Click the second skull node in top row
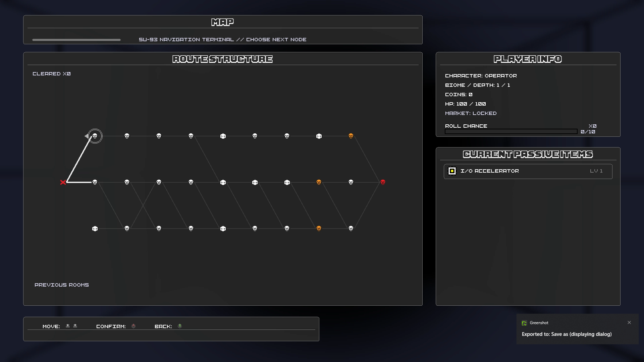Image resolution: width=644 pixels, height=362 pixels. click(127, 136)
